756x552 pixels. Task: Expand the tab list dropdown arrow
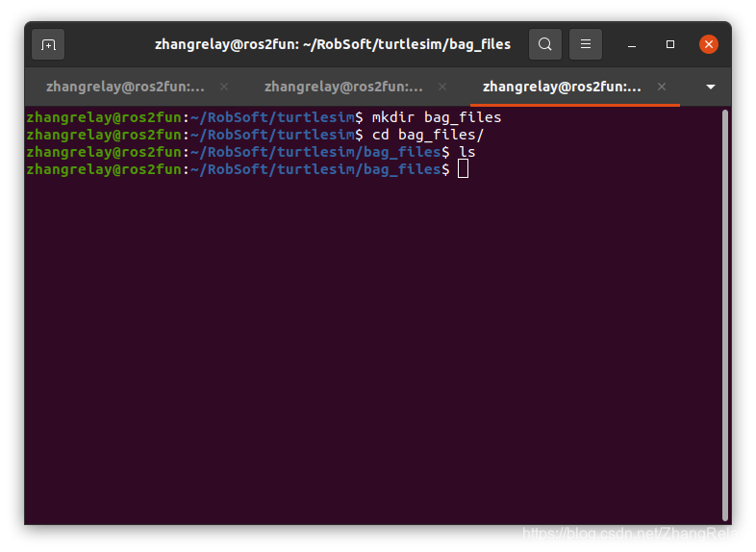click(710, 87)
